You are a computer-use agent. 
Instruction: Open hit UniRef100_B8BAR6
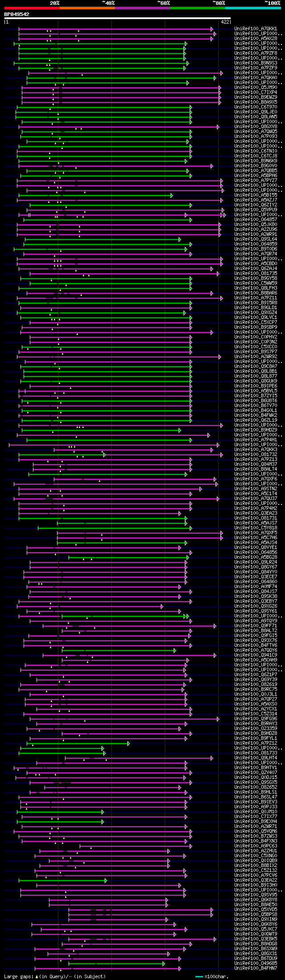click(x=256, y=293)
